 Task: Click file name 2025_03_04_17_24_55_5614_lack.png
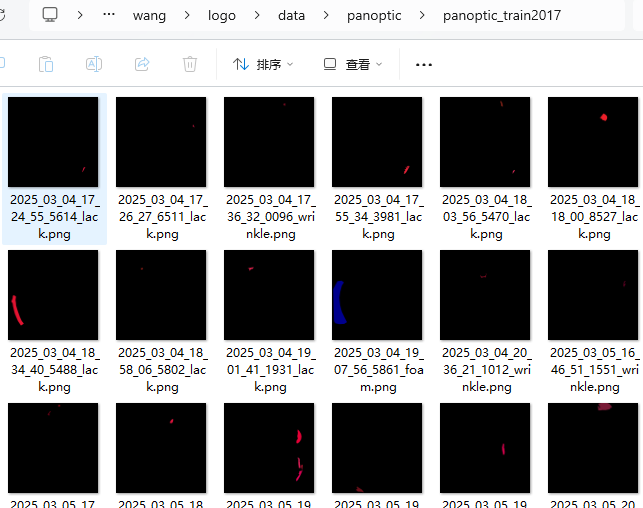(x=55, y=217)
